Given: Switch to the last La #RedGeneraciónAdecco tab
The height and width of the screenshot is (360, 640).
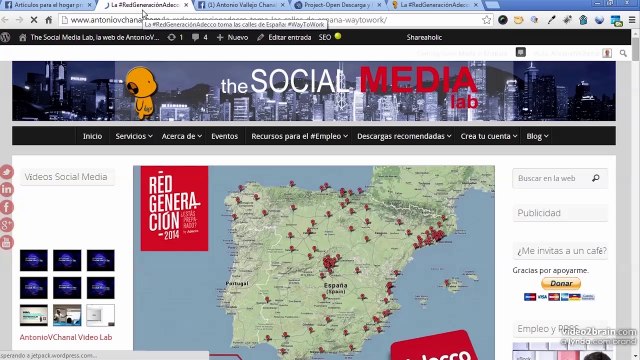Looking at the screenshot, I should click(x=434, y=5).
